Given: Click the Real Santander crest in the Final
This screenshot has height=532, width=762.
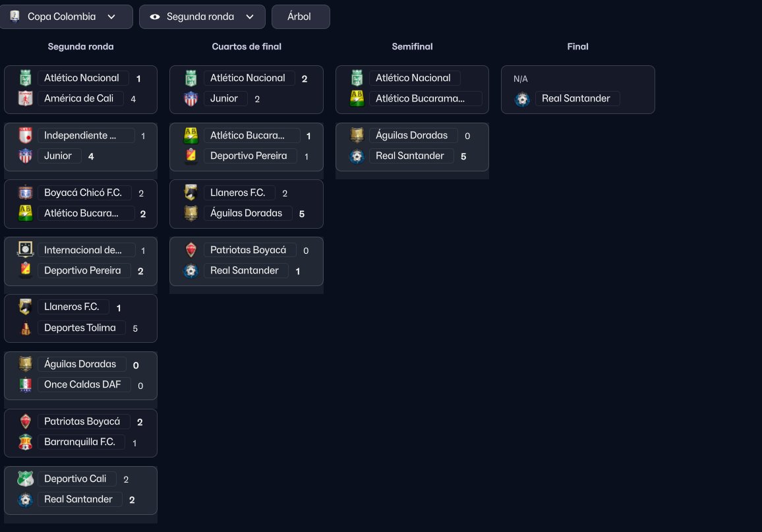Looking at the screenshot, I should [x=523, y=99].
